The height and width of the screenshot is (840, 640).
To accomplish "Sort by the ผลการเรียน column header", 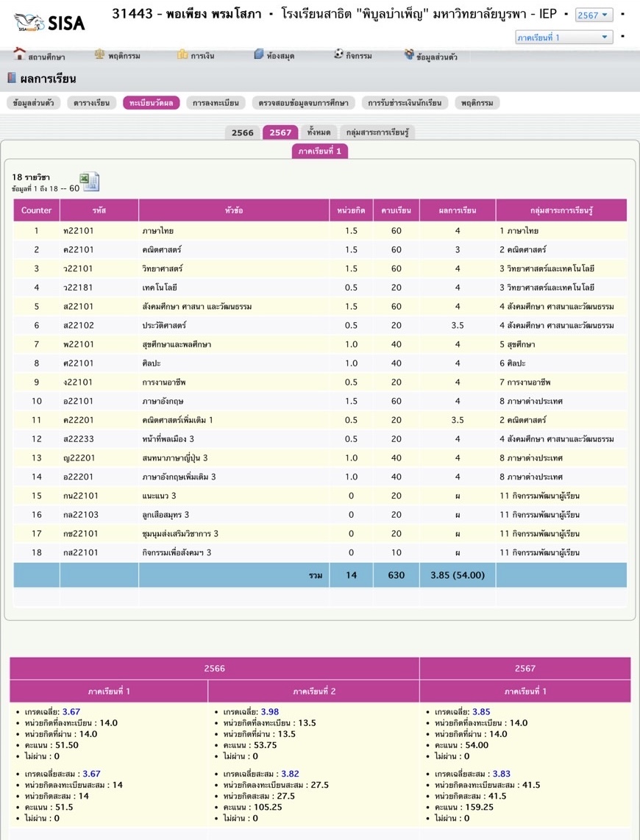I will pyautogui.click(x=458, y=210).
